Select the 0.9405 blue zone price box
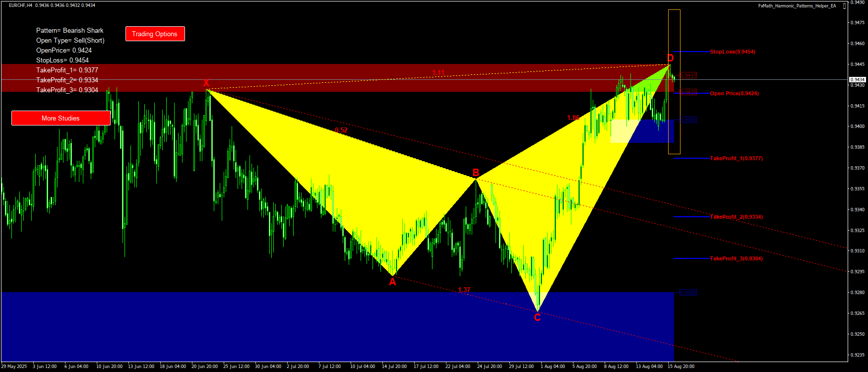Viewport: 868px width, 372px height. [x=688, y=120]
